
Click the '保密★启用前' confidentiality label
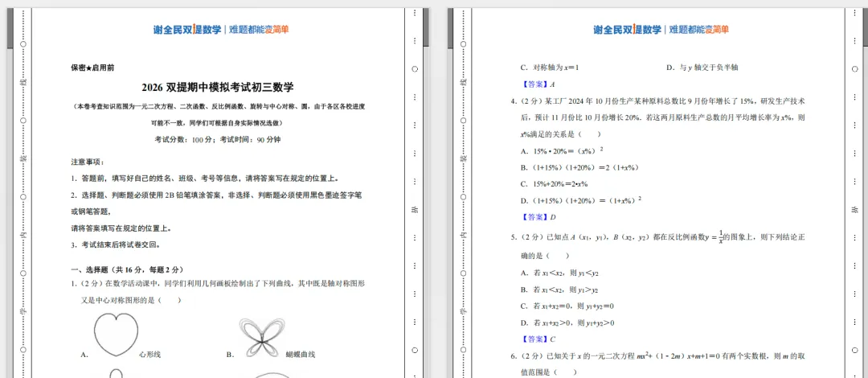click(92, 68)
